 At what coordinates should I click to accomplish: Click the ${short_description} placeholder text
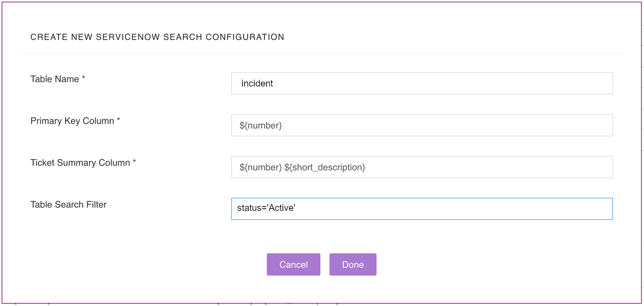[325, 167]
